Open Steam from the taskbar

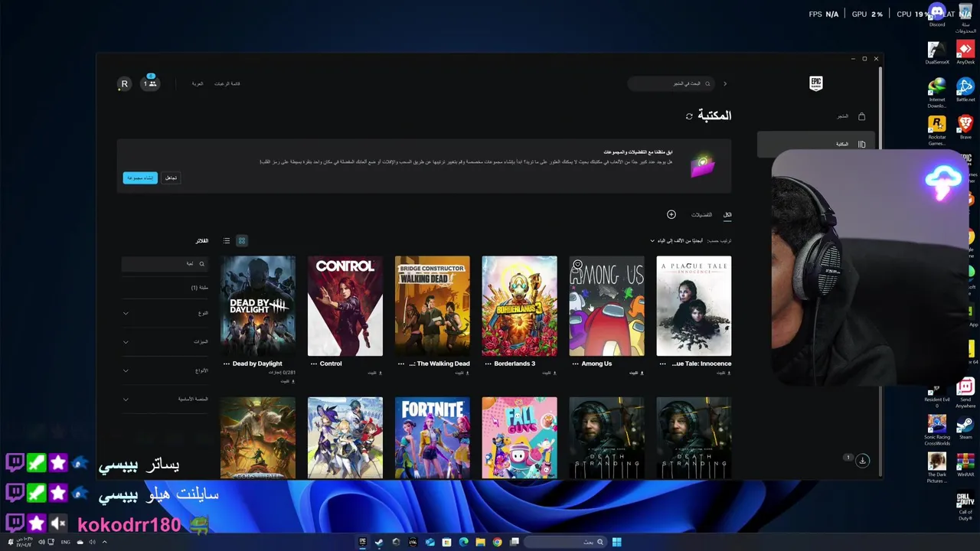[x=379, y=542]
